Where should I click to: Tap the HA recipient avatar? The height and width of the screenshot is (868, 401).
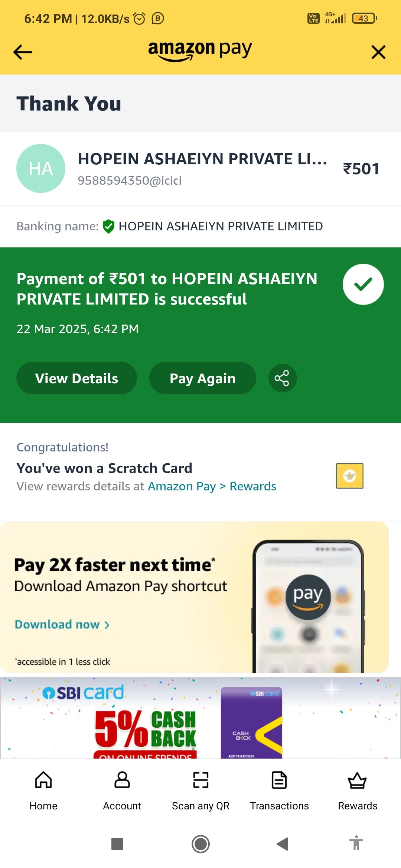(41, 168)
